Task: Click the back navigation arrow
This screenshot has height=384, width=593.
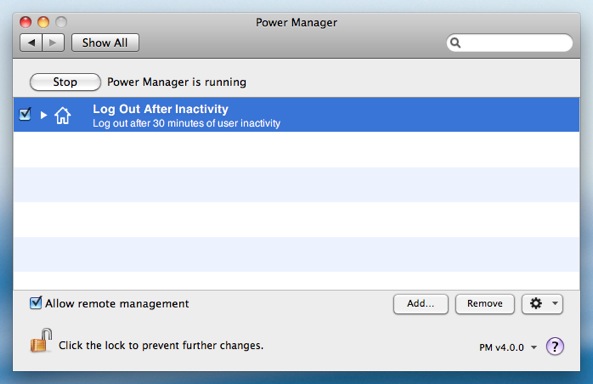Action: [31, 43]
